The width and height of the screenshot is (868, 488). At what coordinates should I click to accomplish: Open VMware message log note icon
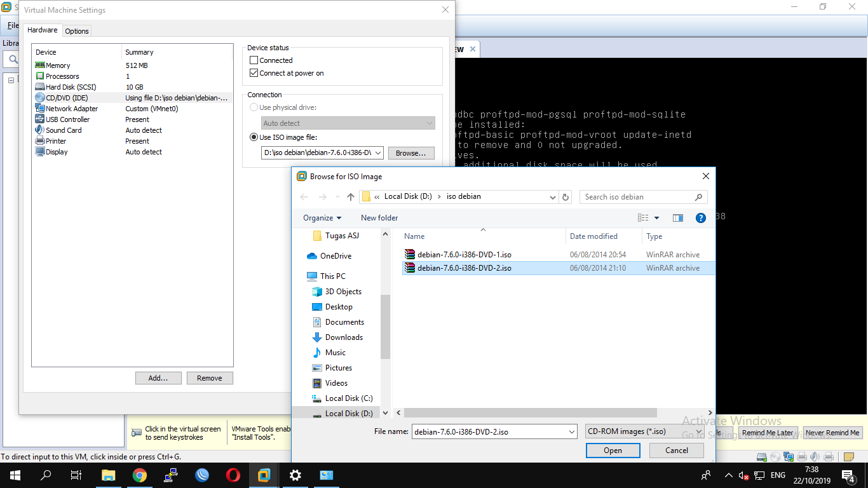pos(848,457)
